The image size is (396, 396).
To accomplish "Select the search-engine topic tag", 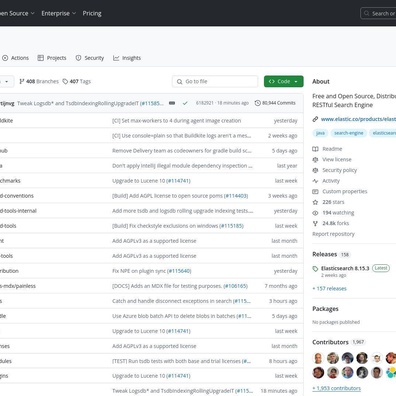I will coord(349,133).
